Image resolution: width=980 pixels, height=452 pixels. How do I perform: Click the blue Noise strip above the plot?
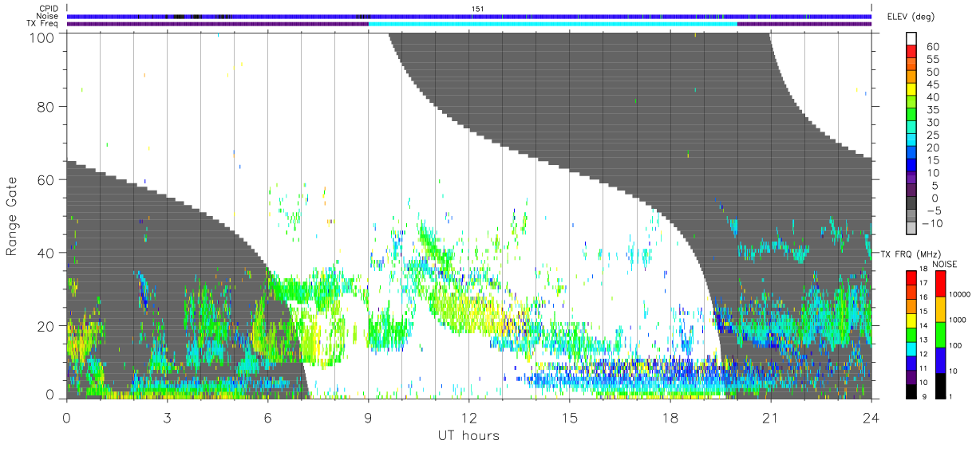pyautogui.click(x=469, y=16)
